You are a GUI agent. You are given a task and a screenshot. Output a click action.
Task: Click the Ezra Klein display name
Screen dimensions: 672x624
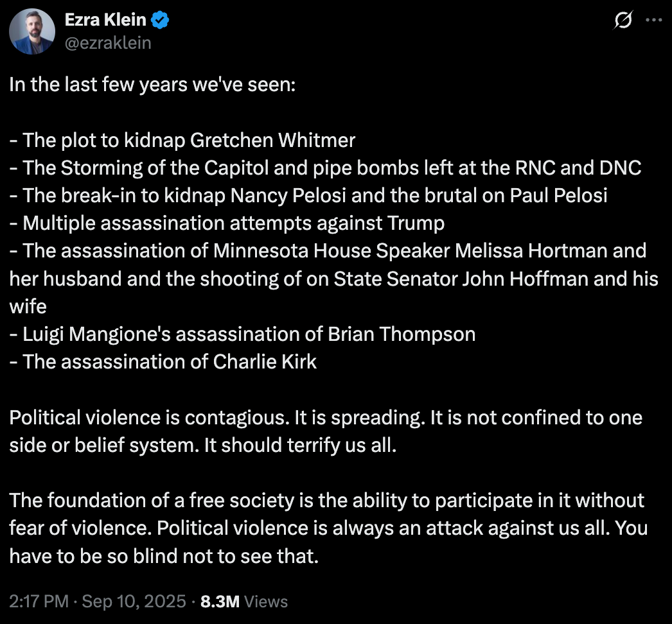click(105, 20)
